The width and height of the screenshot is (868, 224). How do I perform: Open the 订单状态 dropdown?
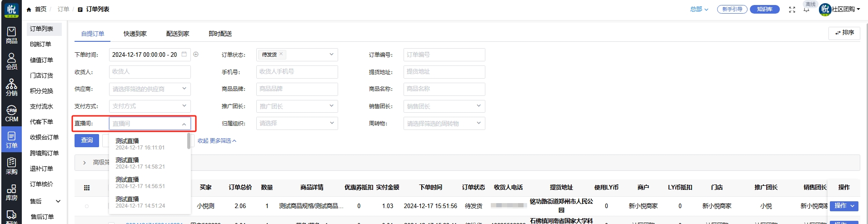297,55
